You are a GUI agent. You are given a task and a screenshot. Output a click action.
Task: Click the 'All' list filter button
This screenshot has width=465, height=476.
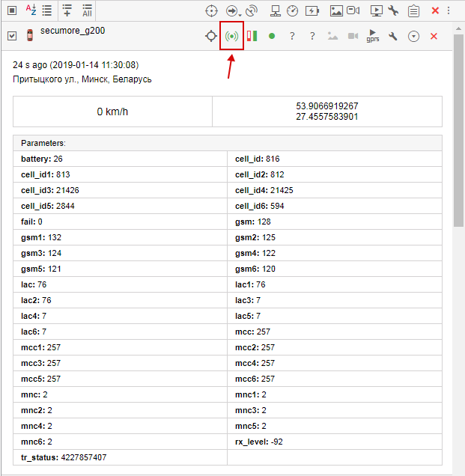[88, 10]
